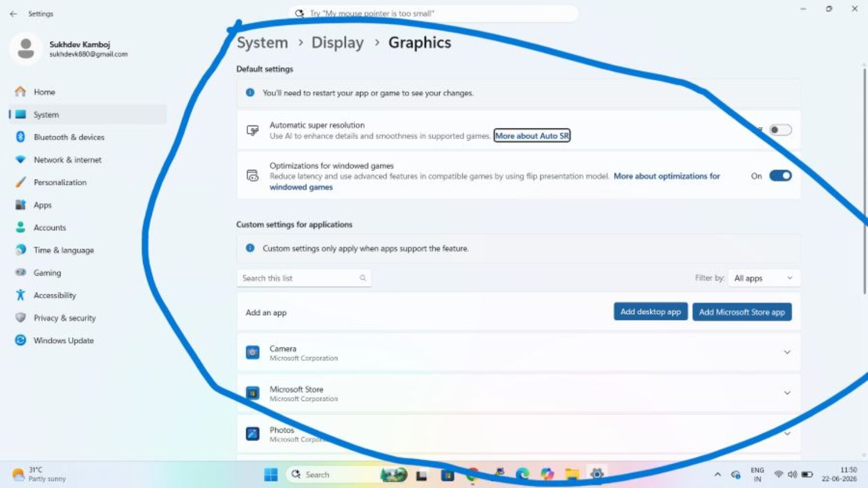Open Gaming settings
Viewport: 868px width, 488px height.
pos(88,272)
